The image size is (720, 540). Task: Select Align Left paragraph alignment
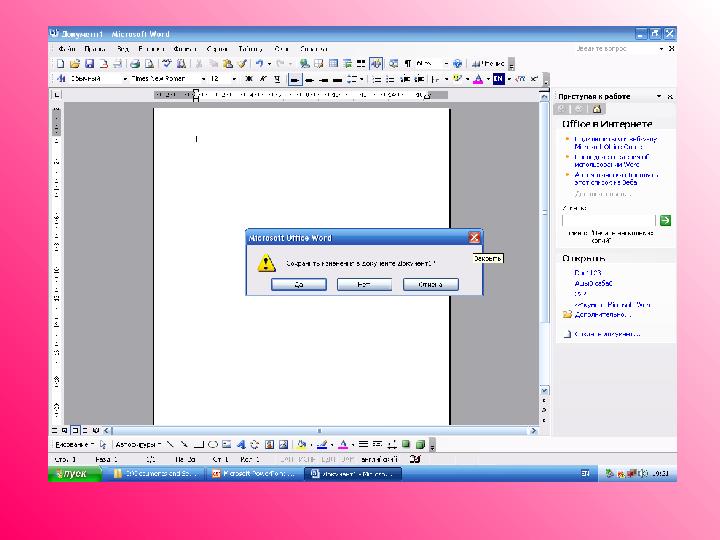tap(295, 79)
